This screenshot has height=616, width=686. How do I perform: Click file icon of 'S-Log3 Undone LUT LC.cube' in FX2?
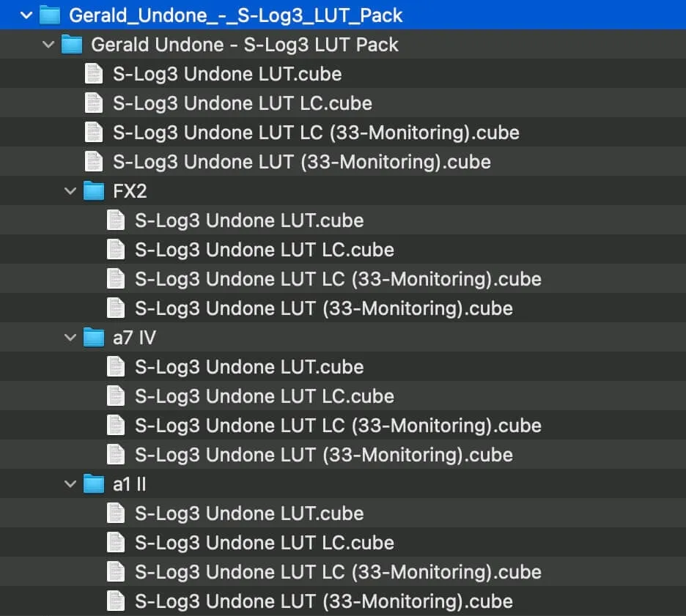click(x=115, y=250)
